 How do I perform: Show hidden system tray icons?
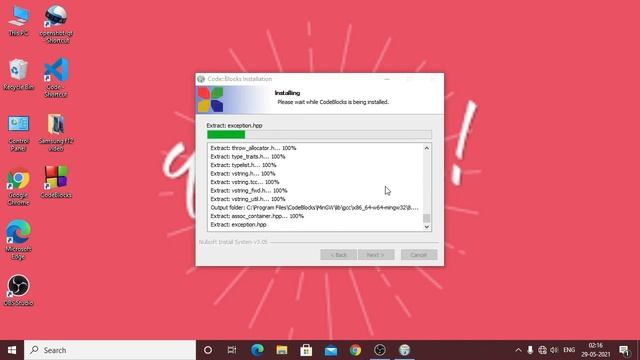pos(518,350)
